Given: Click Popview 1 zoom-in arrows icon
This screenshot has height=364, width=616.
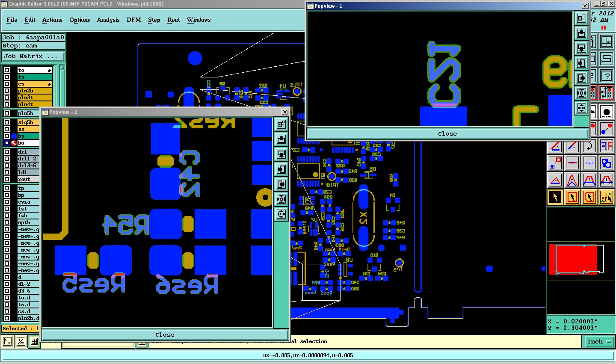Looking at the screenshot, I should click(581, 93).
